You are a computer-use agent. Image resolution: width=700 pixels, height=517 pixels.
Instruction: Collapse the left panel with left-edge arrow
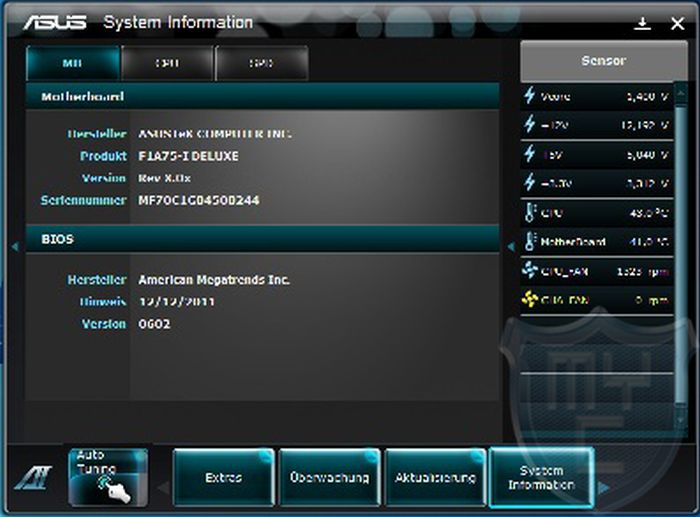pos(15,246)
